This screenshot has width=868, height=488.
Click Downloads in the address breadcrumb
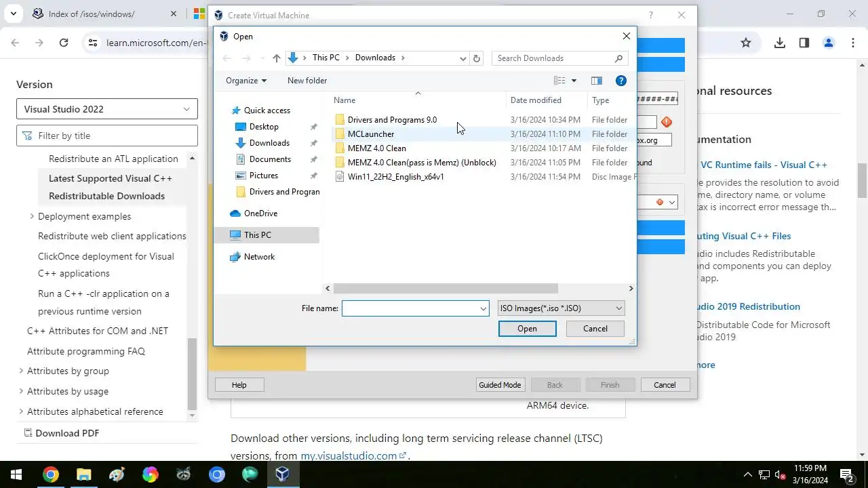375,58
